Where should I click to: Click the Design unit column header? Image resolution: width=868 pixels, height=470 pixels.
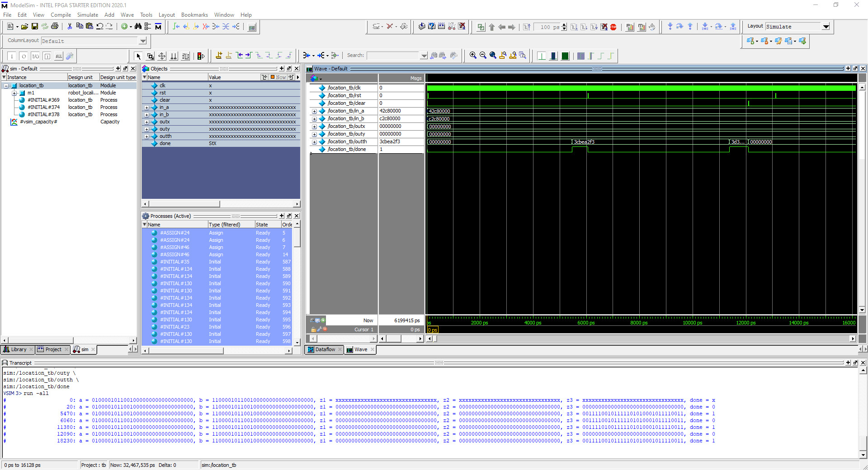tap(83, 77)
